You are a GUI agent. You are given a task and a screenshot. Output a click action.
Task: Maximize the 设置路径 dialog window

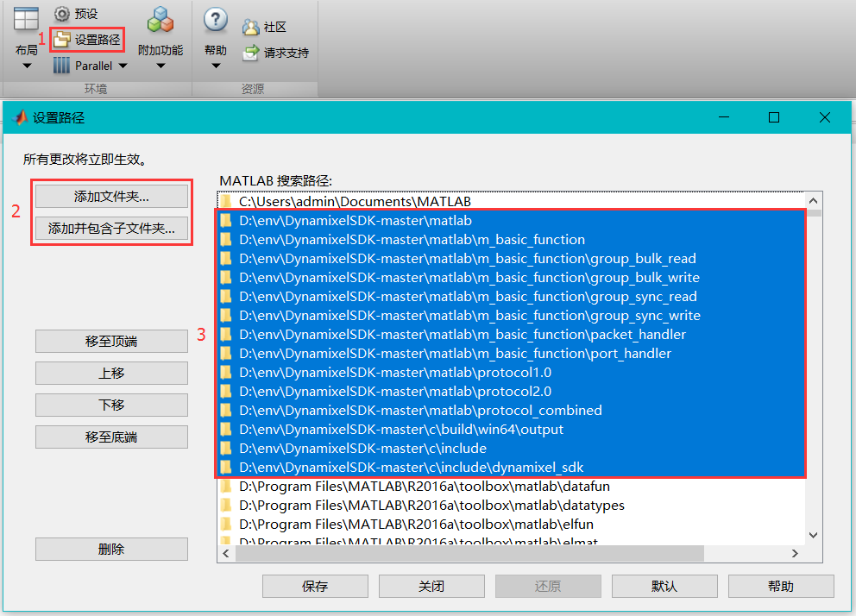[x=773, y=117]
